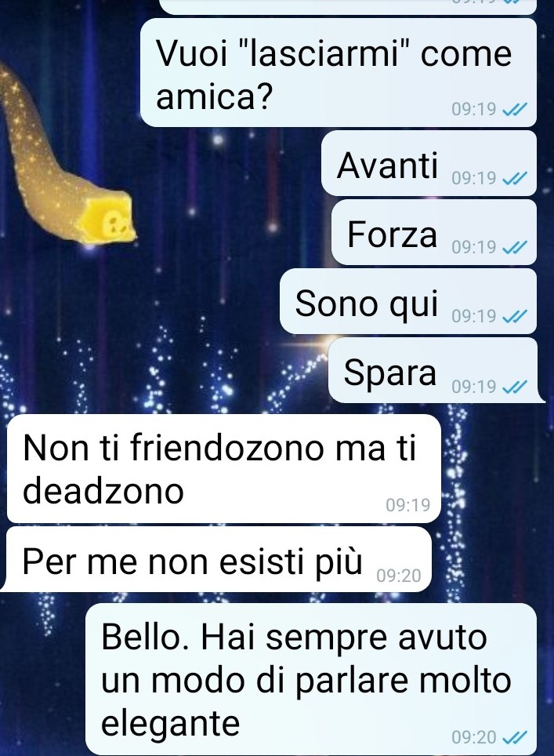
Task: Tap read receipt ticks next to "Sono qui"
Action: (515, 317)
